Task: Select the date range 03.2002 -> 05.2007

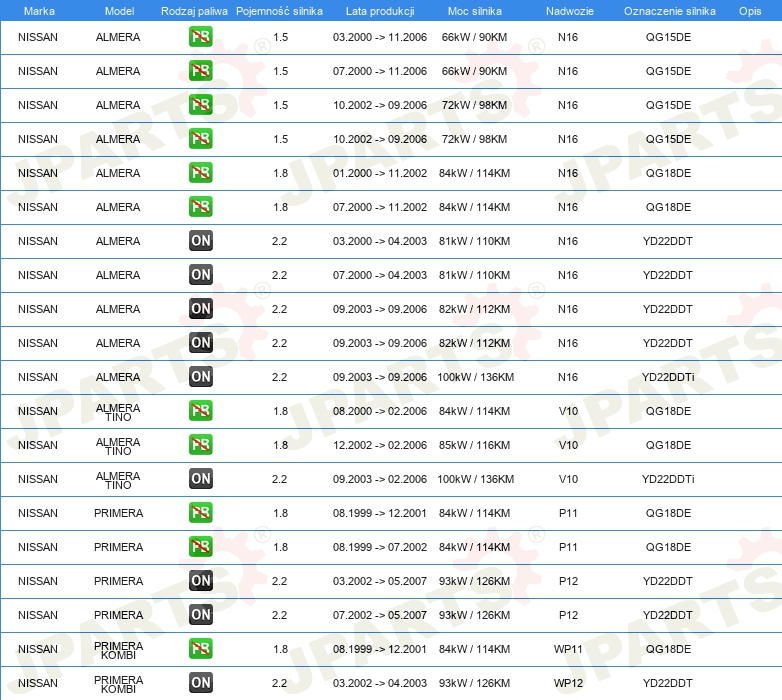Action: coord(380,581)
